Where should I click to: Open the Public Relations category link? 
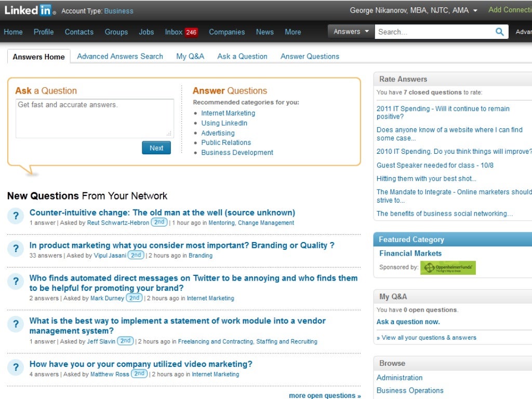pos(226,142)
